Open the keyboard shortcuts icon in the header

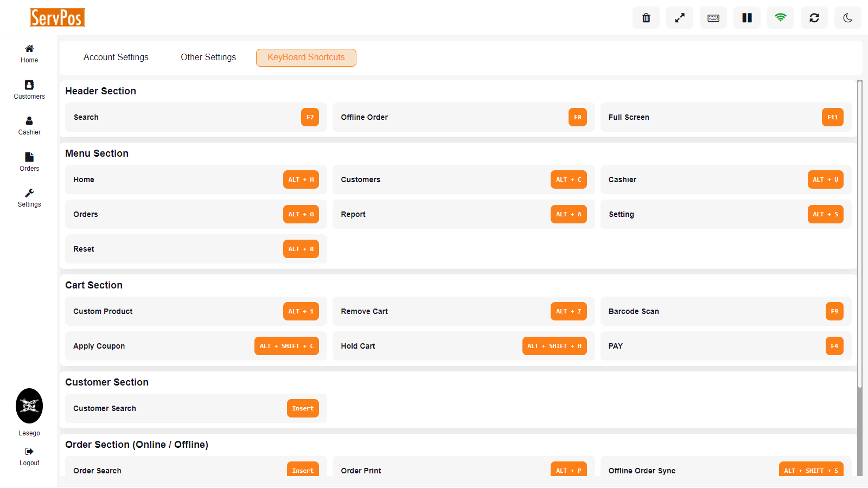pos(713,18)
